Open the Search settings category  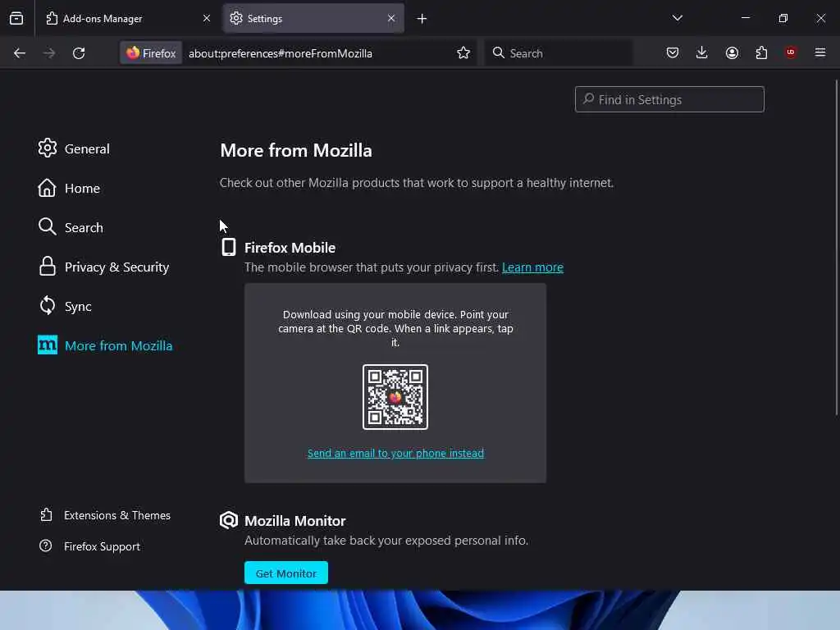[x=71, y=227]
